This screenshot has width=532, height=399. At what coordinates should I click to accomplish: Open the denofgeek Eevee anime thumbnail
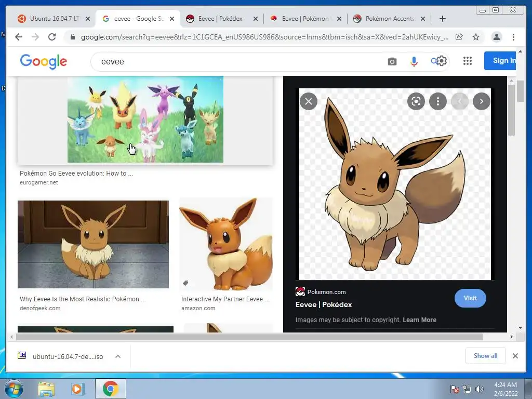94,244
